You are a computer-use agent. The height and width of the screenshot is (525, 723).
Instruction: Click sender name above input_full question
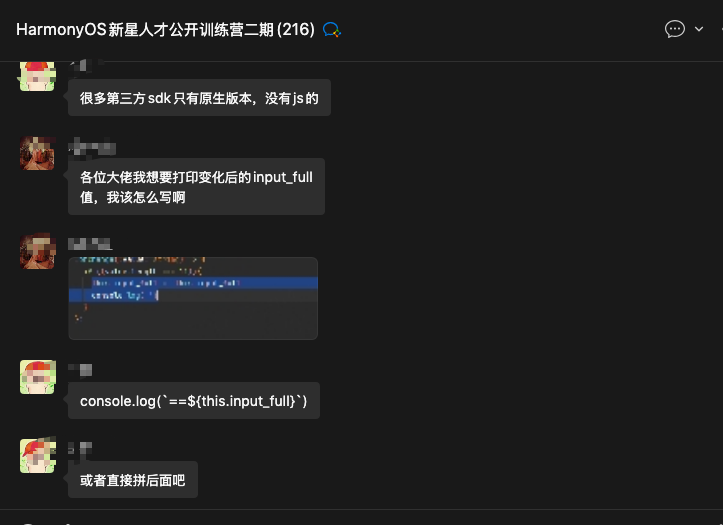(92, 148)
